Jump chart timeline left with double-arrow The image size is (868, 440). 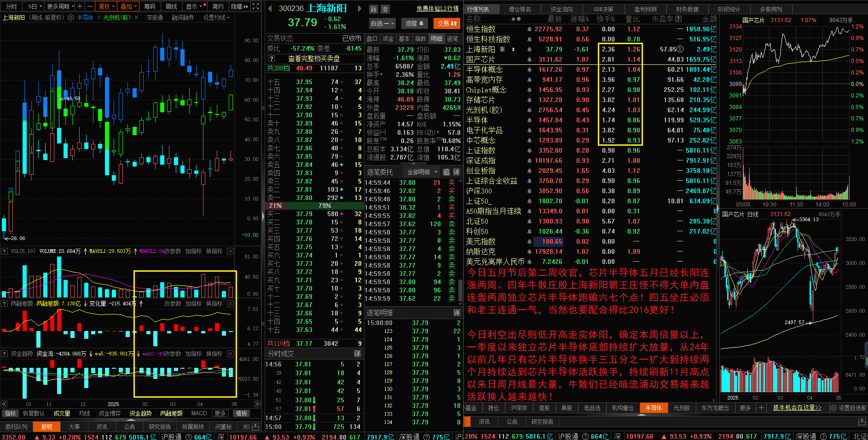(x=4, y=404)
